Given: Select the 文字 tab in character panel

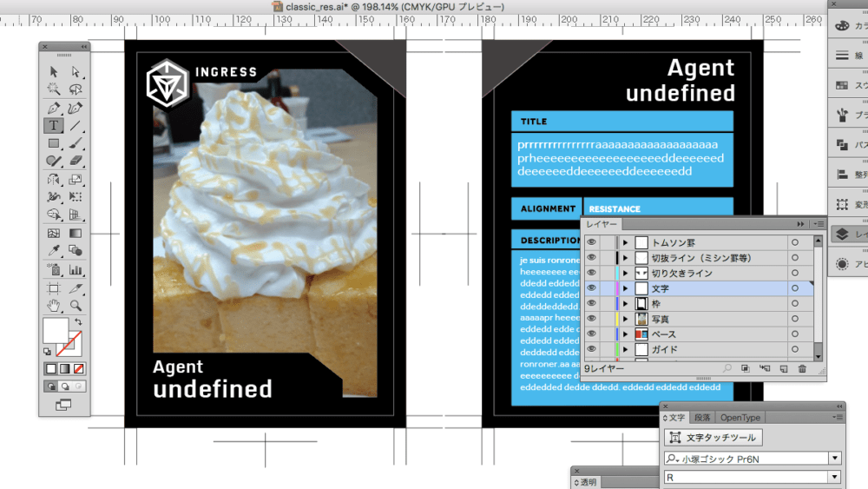Looking at the screenshot, I should (674, 418).
